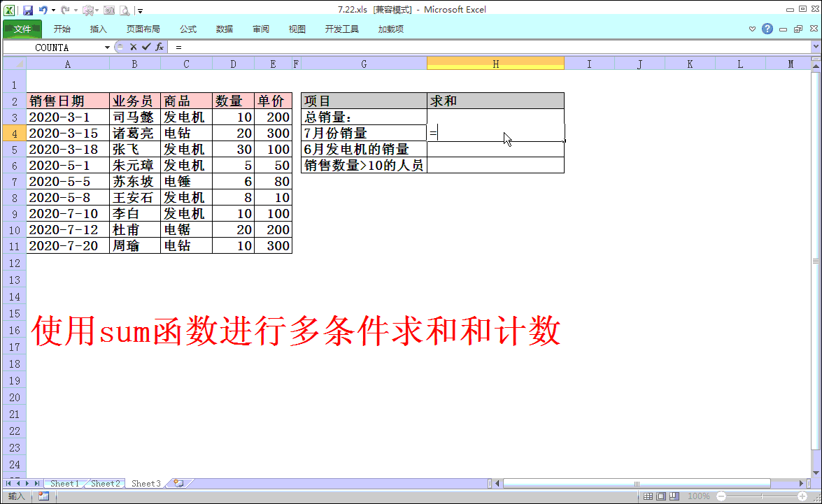The width and height of the screenshot is (822, 504).
Task: Click cell containing 电锯
Action: tap(186, 229)
